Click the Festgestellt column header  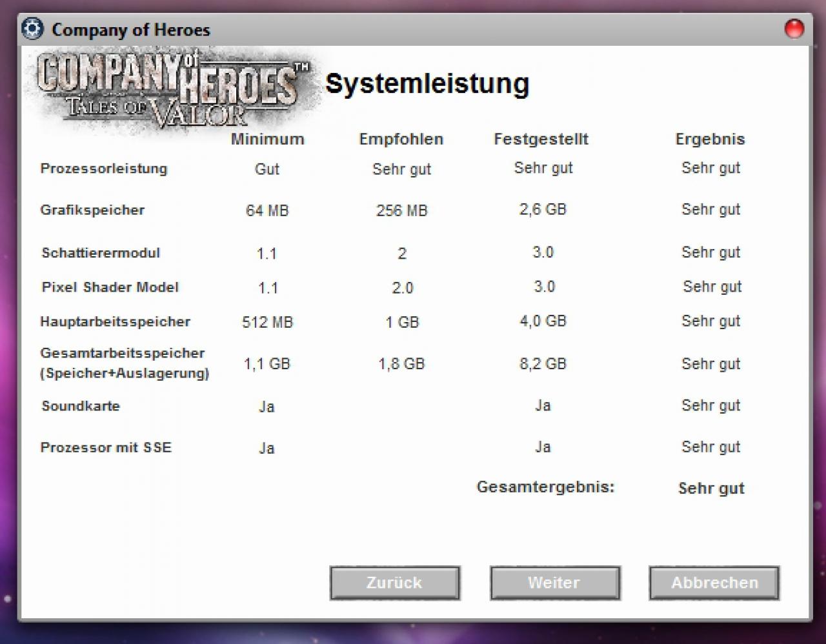[x=541, y=139]
